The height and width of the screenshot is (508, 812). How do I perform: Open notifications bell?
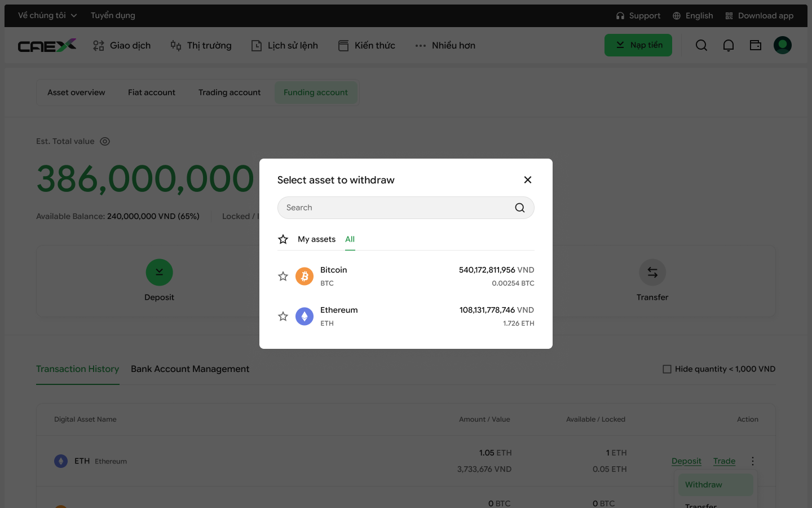(729, 45)
